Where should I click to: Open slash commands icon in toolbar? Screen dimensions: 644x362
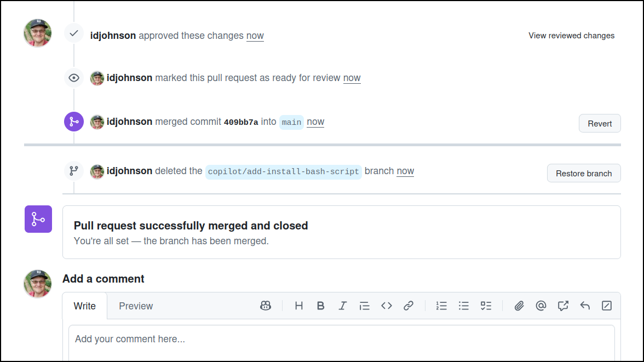click(x=607, y=306)
